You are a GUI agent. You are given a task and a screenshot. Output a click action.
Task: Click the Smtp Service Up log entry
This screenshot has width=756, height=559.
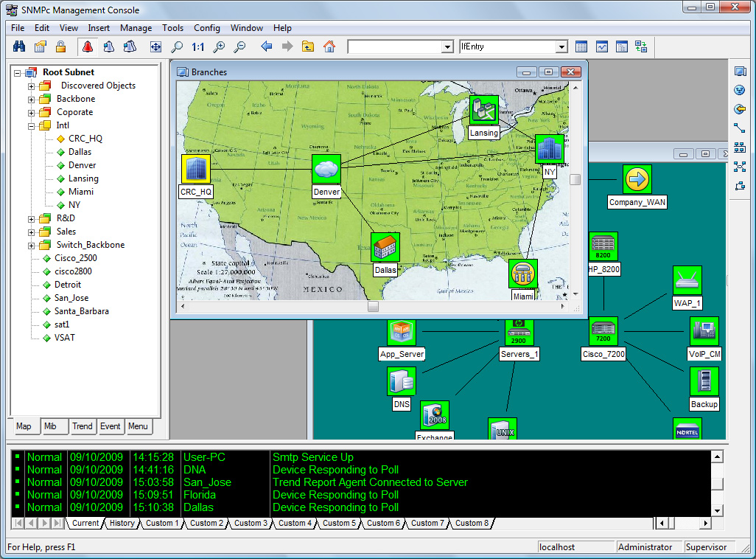(313, 457)
